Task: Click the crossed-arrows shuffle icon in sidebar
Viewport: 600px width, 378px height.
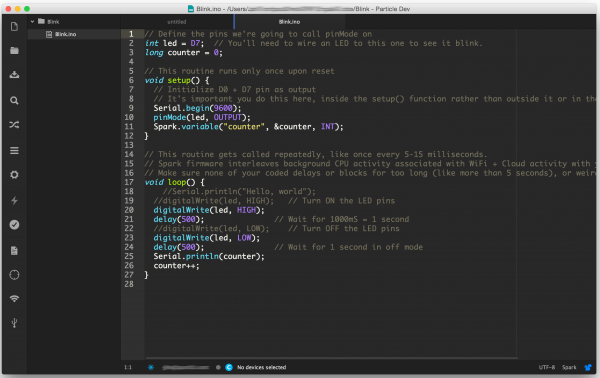Action: coord(14,125)
